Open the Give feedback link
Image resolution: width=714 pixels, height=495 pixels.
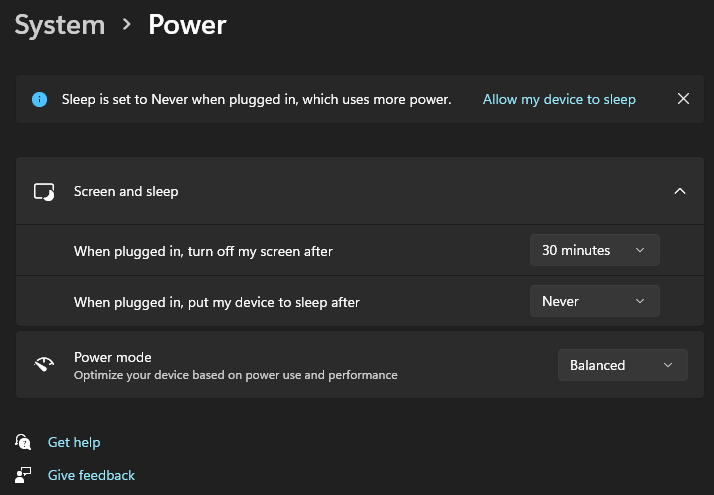(x=91, y=475)
